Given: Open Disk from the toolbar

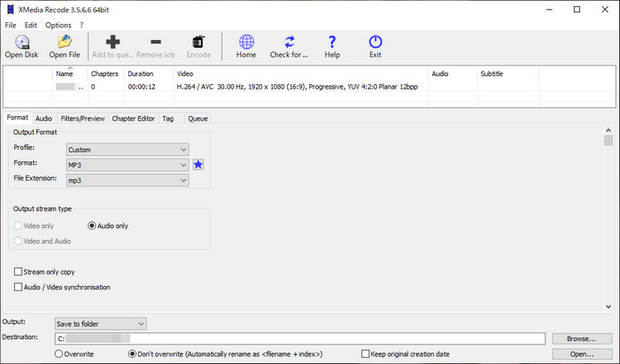Looking at the screenshot, I should click(x=22, y=47).
